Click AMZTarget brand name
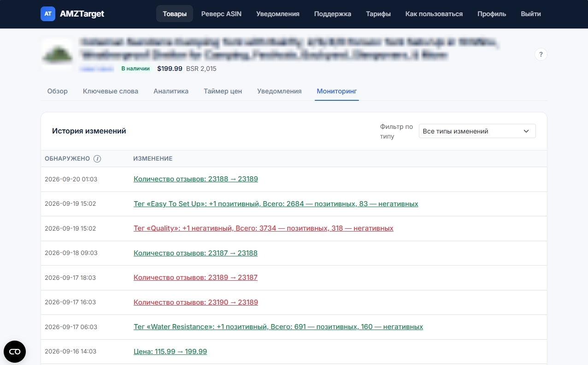This screenshot has width=588, height=365. coord(82,14)
